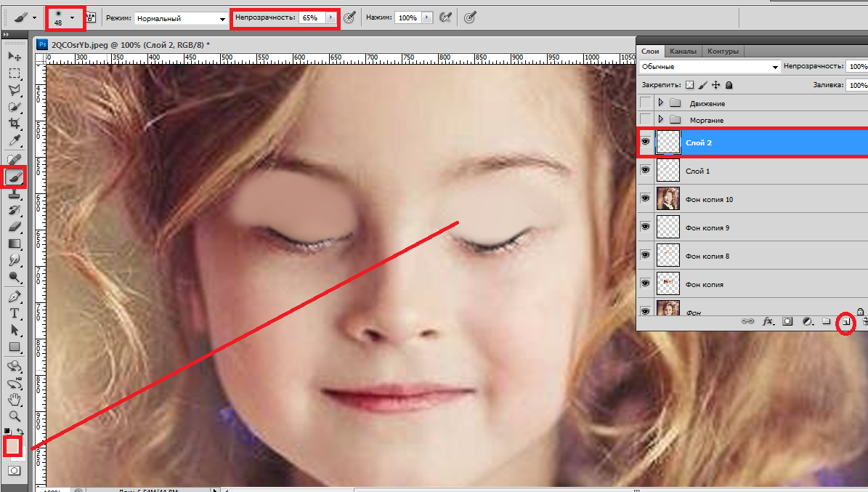The height and width of the screenshot is (492, 868).
Task: Create a new layer
Action: click(x=845, y=322)
